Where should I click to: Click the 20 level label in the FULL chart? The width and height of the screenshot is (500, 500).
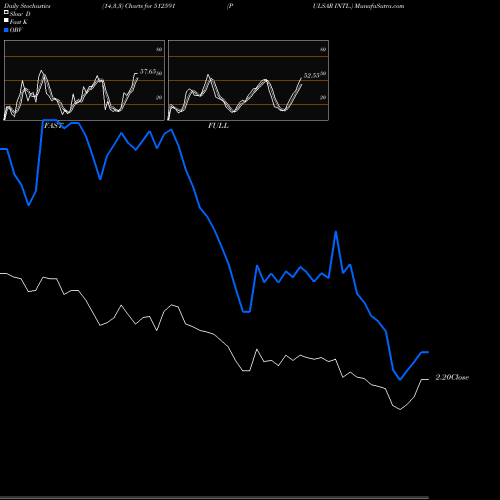(323, 98)
